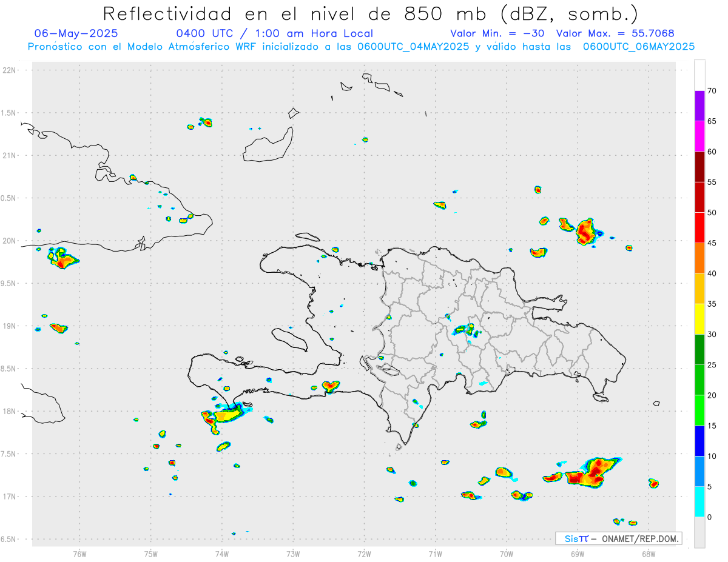Select the dark red 55-60 dBZ colorbar segment
Screen dimensions: 728x562
699,167
